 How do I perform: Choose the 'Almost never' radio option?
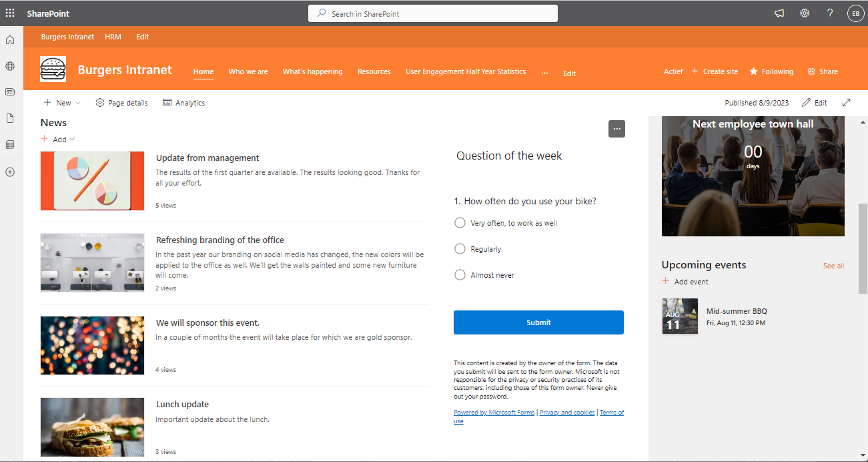460,275
